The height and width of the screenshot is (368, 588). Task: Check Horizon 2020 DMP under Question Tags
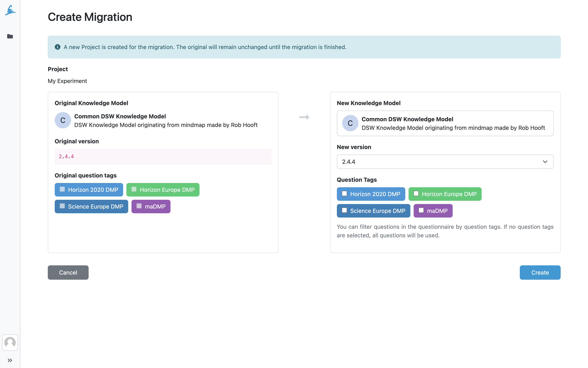344,193
